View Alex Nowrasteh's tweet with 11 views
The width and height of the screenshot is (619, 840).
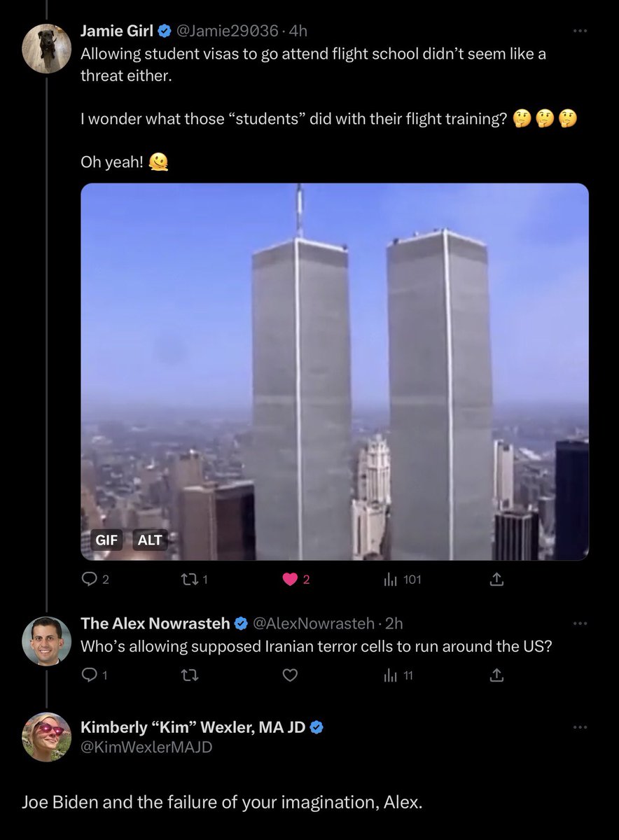click(x=398, y=675)
